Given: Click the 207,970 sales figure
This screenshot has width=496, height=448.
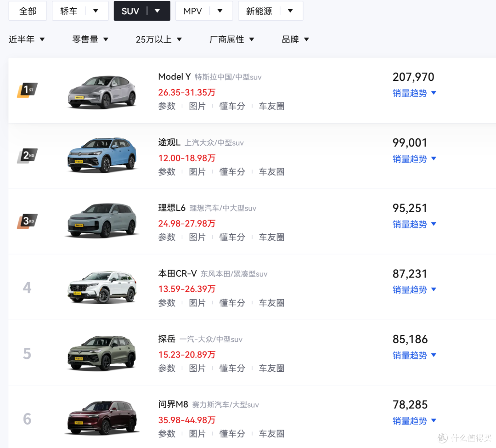Looking at the screenshot, I should click(413, 77).
